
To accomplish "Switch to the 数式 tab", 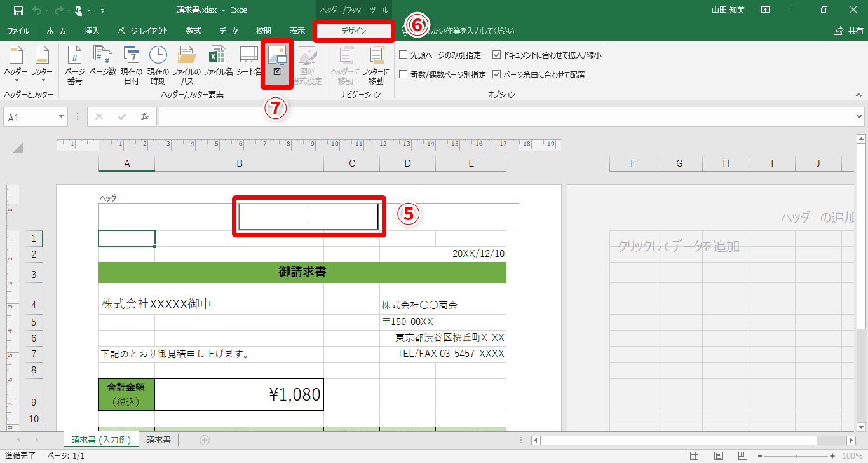I will click(194, 31).
